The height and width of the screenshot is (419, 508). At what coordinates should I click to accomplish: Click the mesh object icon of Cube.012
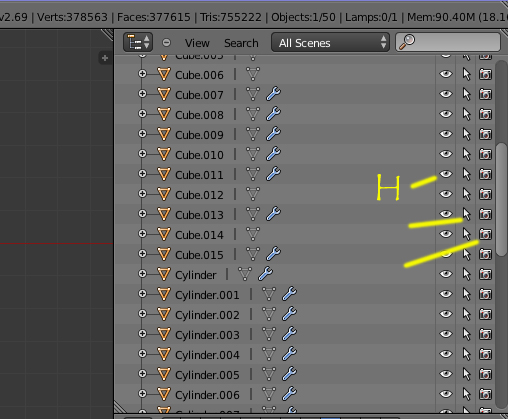tap(164, 194)
